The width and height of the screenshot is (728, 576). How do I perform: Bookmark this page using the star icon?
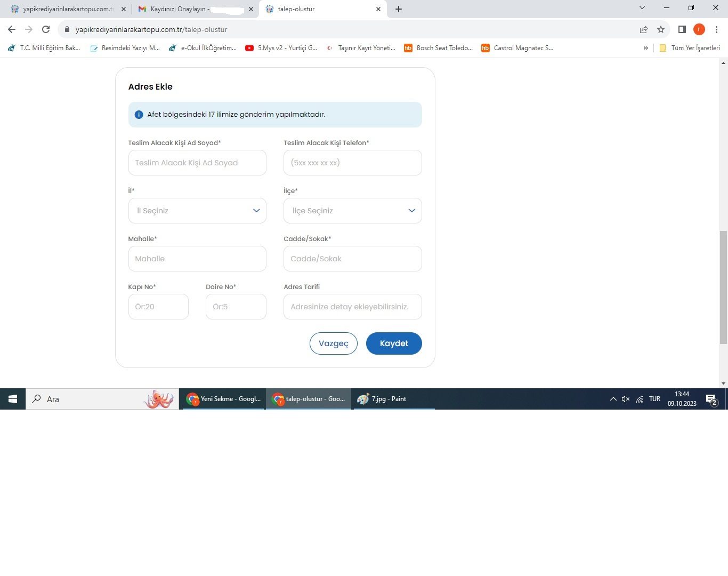pyautogui.click(x=661, y=29)
